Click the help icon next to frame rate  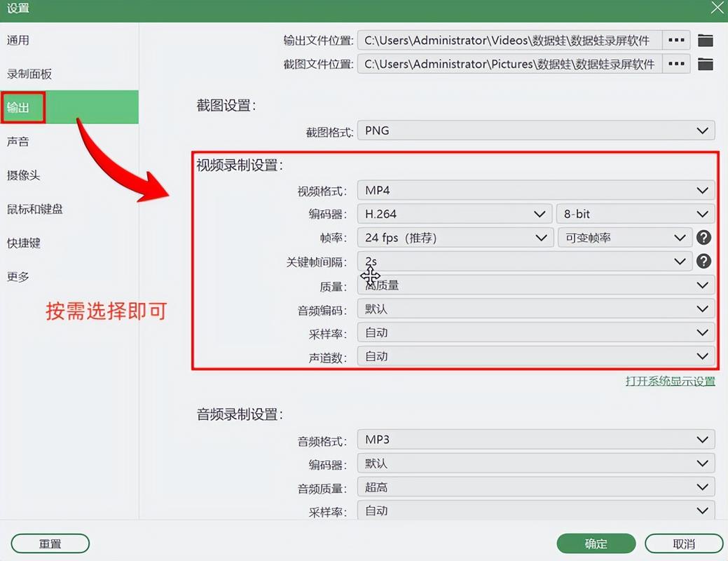pyautogui.click(x=703, y=237)
